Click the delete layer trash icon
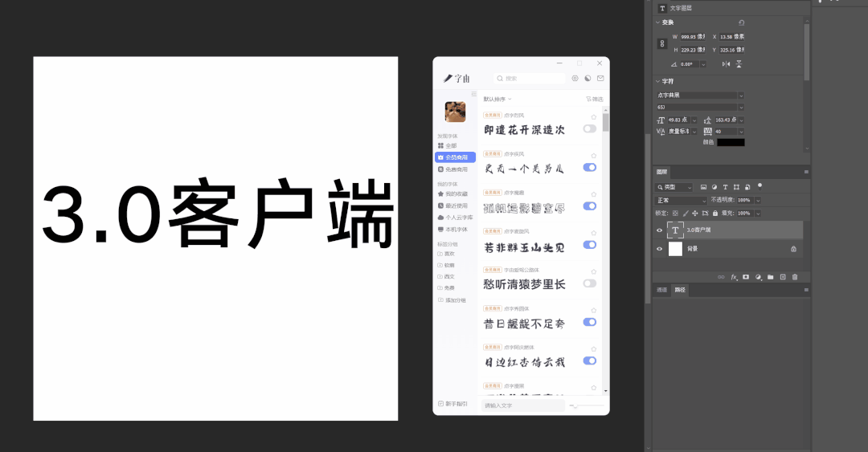Viewport: 868px width, 452px height. pyautogui.click(x=795, y=277)
